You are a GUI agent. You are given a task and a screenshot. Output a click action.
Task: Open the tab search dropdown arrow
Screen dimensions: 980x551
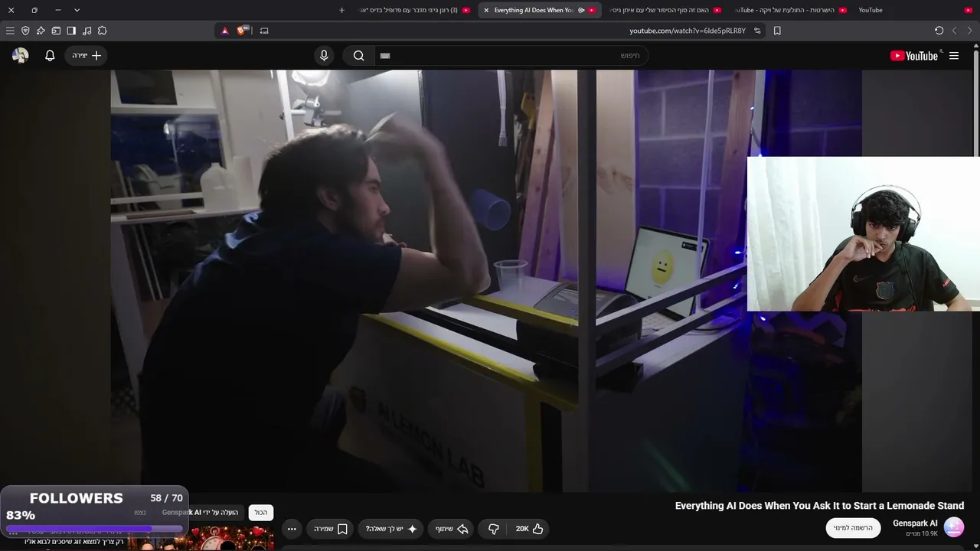click(x=77, y=10)
